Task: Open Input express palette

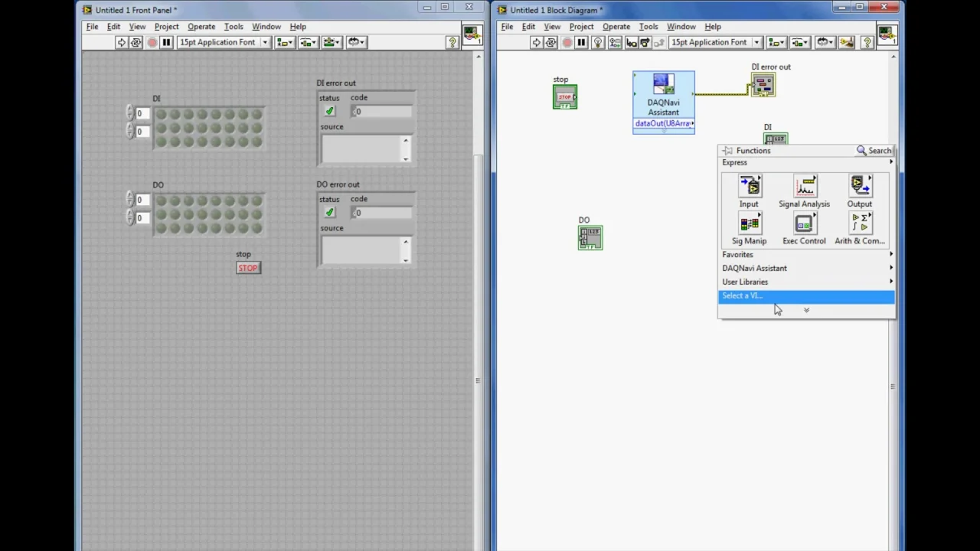Action: pos(749,191)
